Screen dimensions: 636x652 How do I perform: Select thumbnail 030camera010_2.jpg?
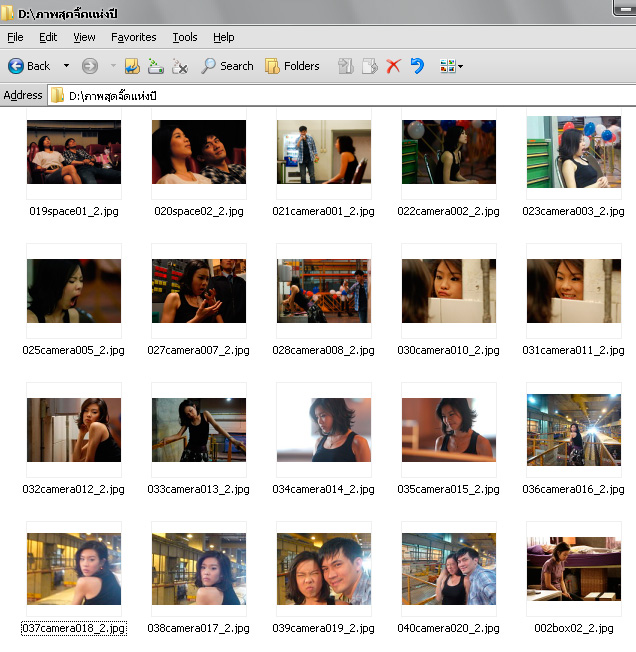[x=449, y=291]
